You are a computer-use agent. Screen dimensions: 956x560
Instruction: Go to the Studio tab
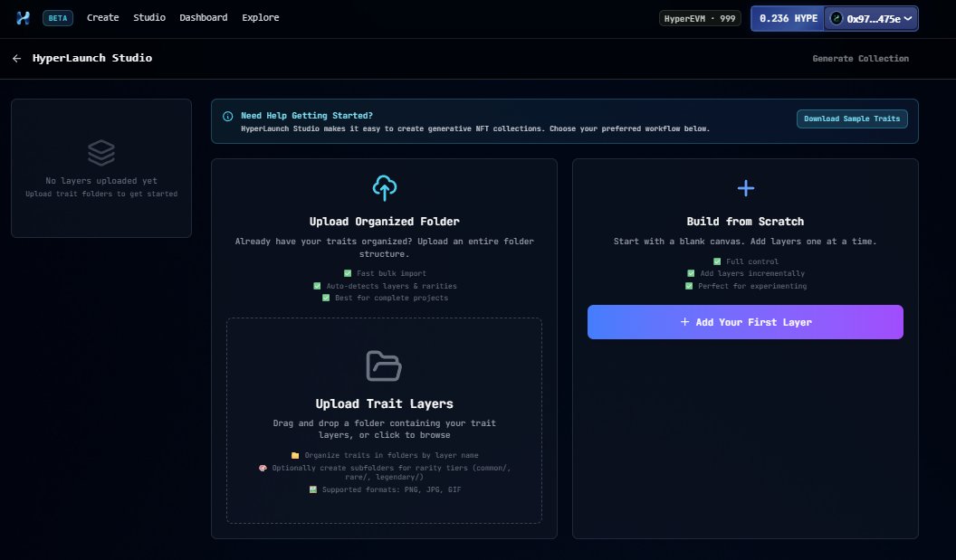(149, 18)
